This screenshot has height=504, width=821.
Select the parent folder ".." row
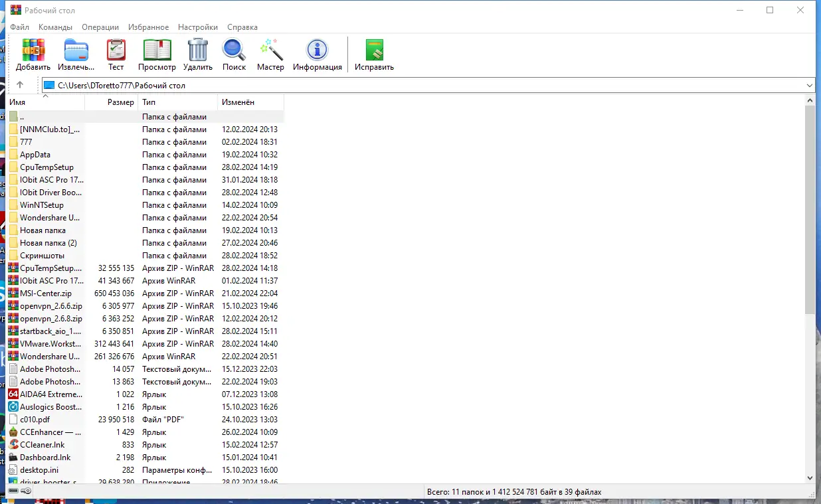145,116
